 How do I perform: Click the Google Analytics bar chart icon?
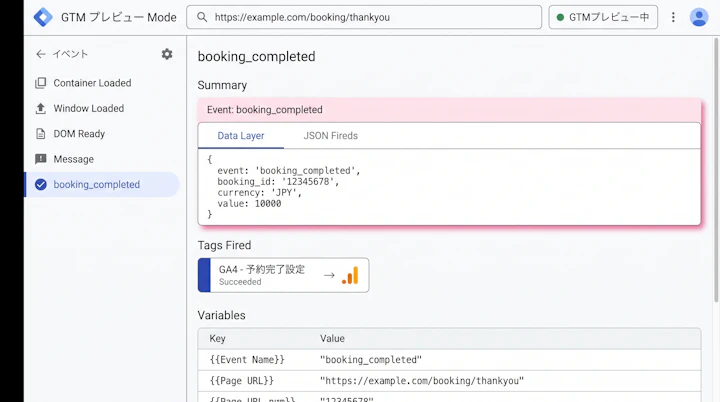click(350, 276)
